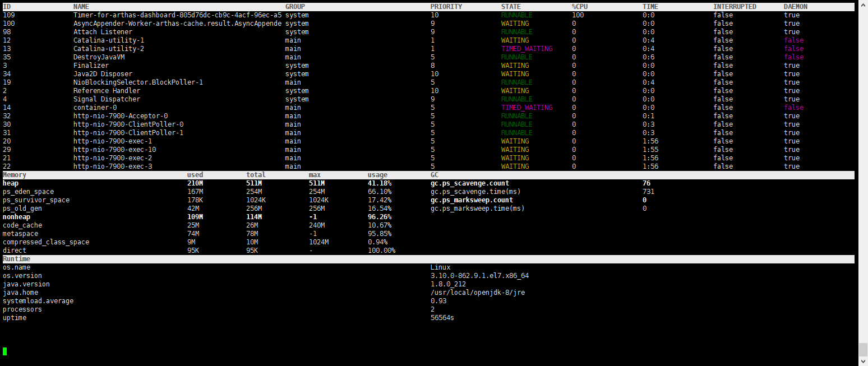Click the GC section header
This screenshot has height=366, width=868.
435,175
